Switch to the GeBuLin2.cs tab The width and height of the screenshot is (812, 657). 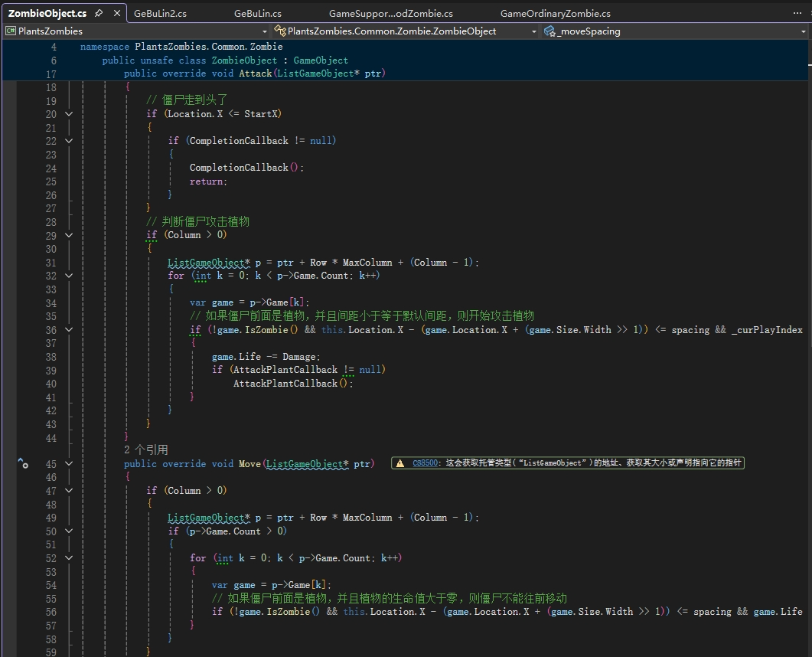point(161,14)
